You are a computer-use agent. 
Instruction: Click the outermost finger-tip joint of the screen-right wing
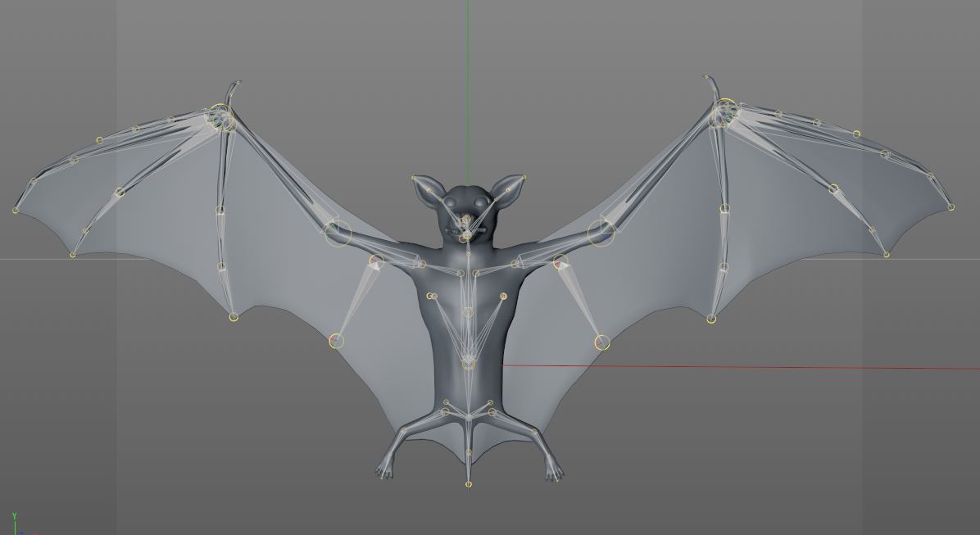click(x=951, y=207)
